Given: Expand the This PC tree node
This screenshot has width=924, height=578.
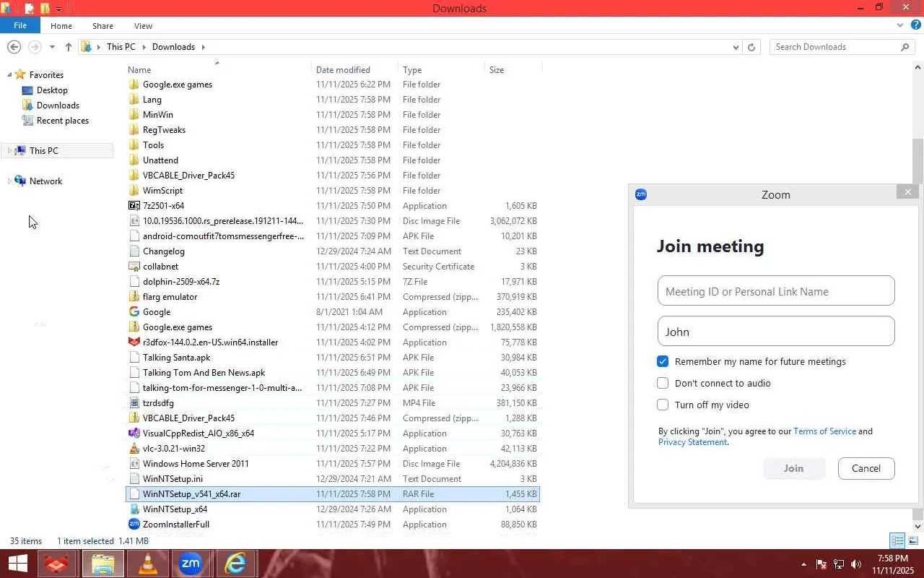Looking at the screenshot, I should (x=9, y=151).
